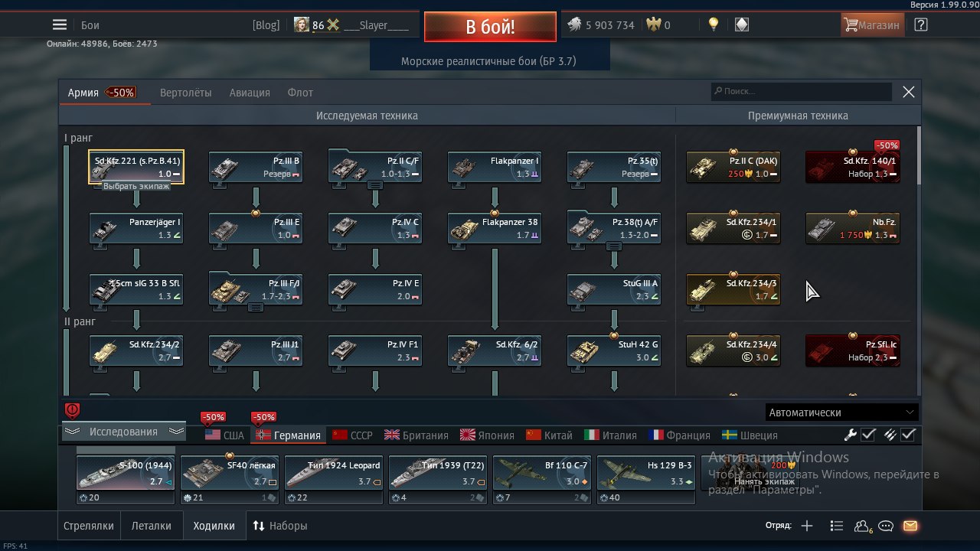The image size is (980, 551).
Task: Toggle the auto-refill ammunition checkbox
Action: point(908,435)
